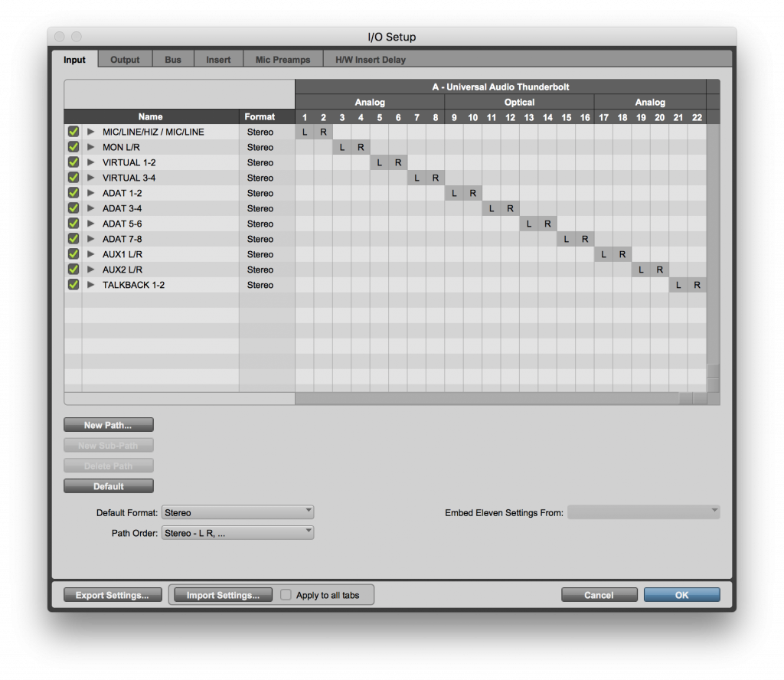Open Import Settings dialog
Image resolution: width=784 pixels, height=680 pixels.
click(x=221, y=594)
